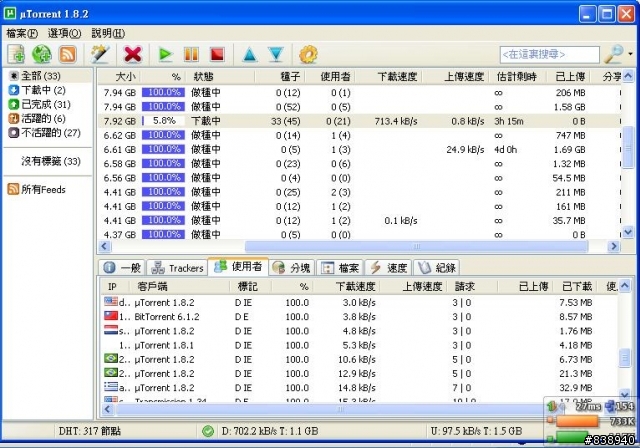Open the 檔案(F) menu
The height and width of the screenshot is (448, 640).
[22, 33]
